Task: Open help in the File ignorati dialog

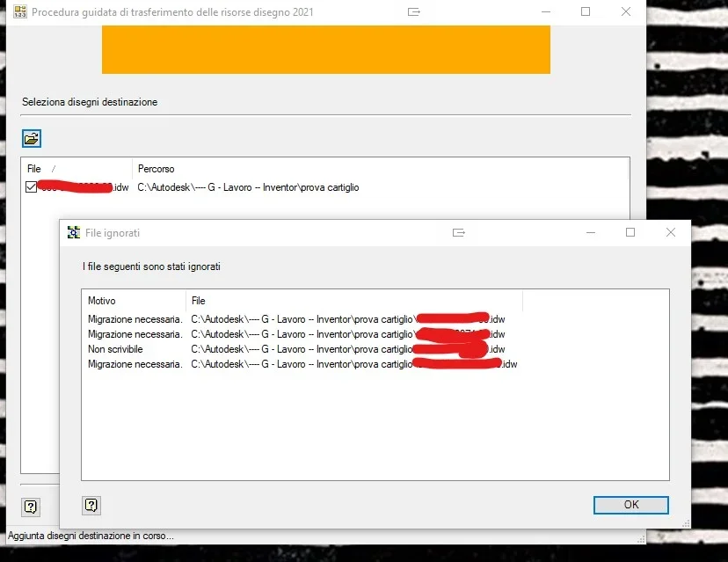Action: pyautogui.click(x=91, y=505)
